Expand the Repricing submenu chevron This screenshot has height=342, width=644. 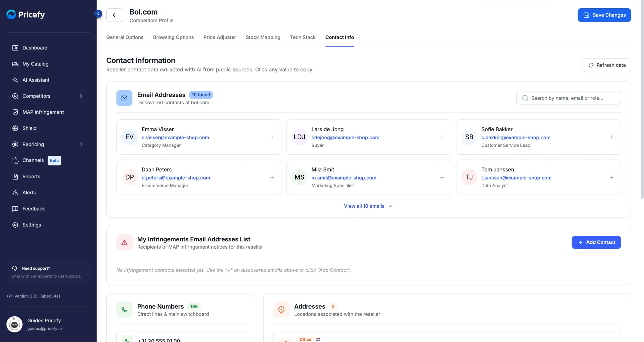click(81, 144)
